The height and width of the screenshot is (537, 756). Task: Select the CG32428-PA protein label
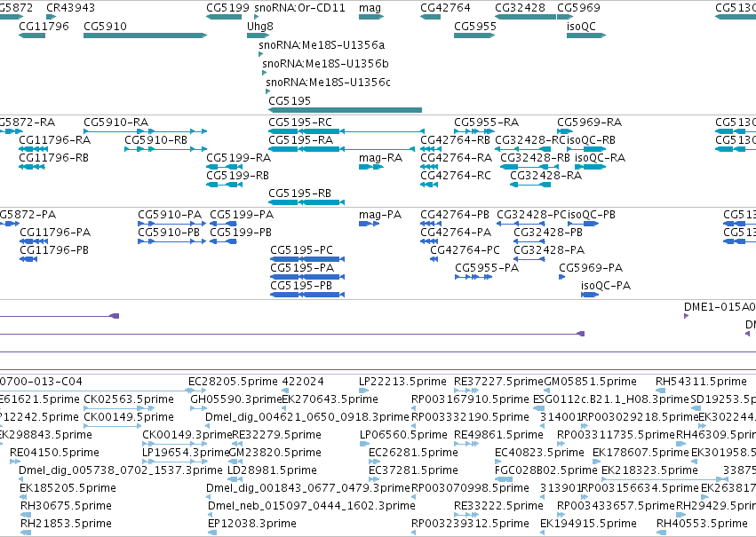pos(549,250)
